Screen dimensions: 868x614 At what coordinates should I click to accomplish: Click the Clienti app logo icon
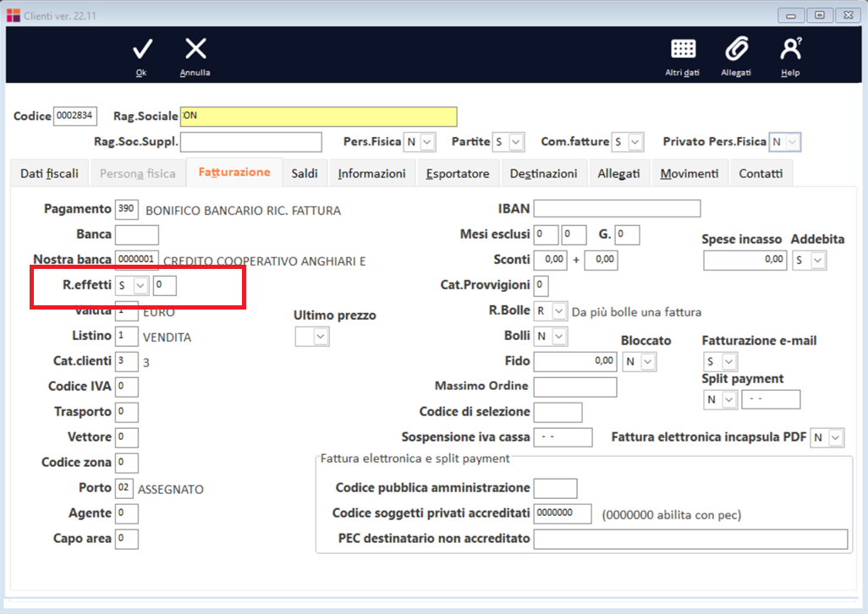pos(14,15)
